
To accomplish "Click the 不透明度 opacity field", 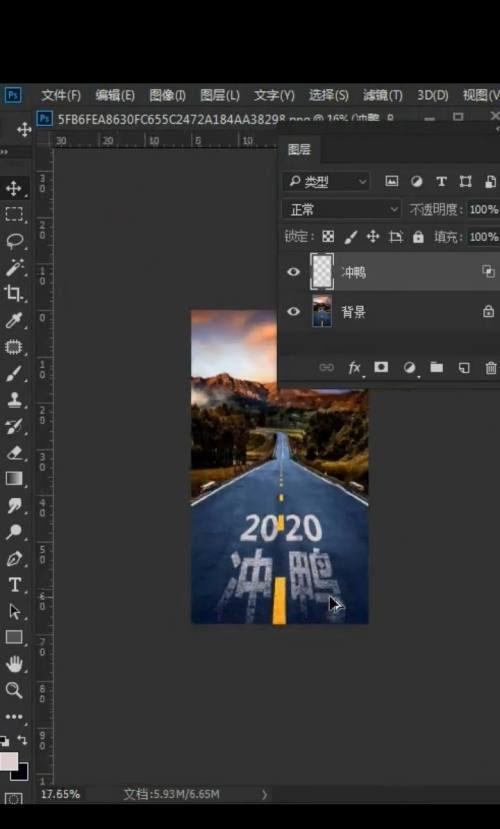I will point(483,209).
